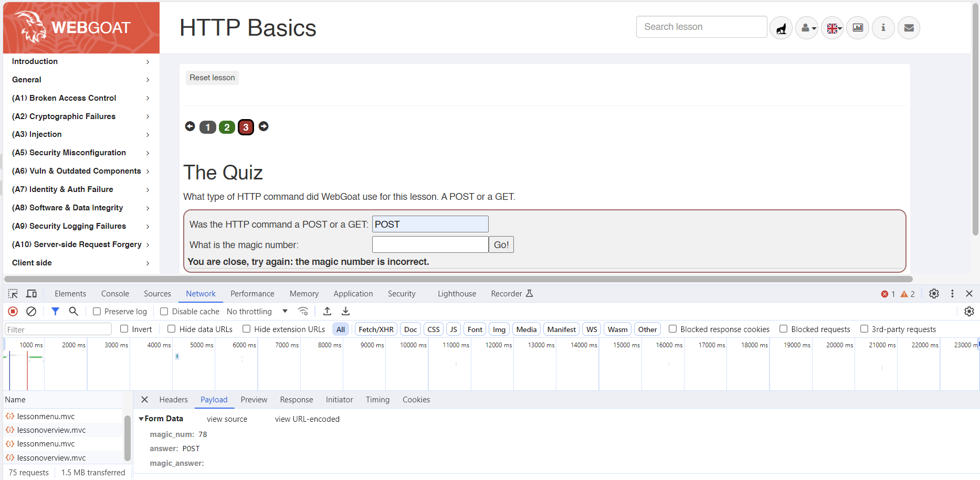Click the sidebar list vertical scrollbar
This screenshot has height=480, width=980.
point(127,438)
